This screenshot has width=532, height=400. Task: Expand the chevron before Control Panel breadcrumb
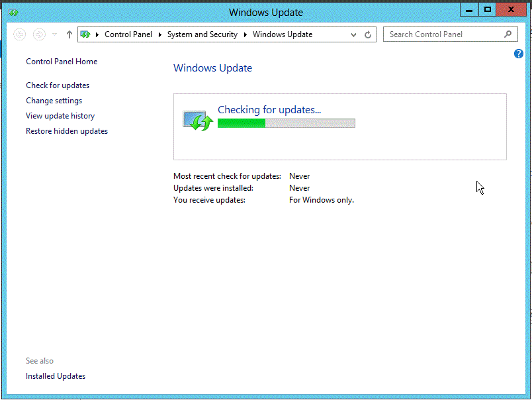(x=97, y=34)
